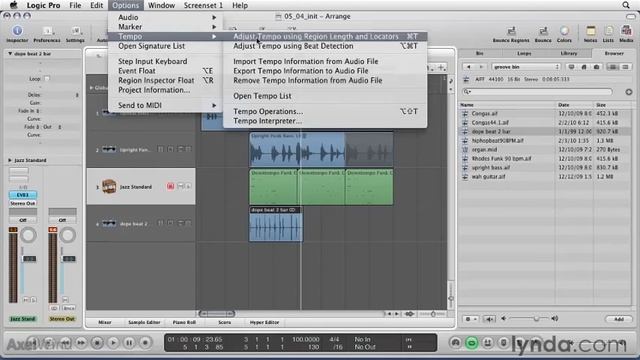Toggle the green Cycle mode button

471,343
